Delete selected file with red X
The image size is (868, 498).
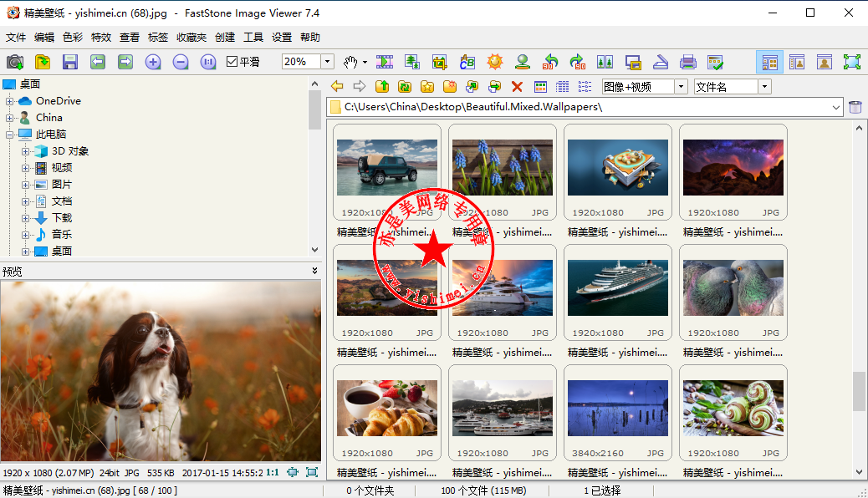pyautogui.click(x=517, y=86)
